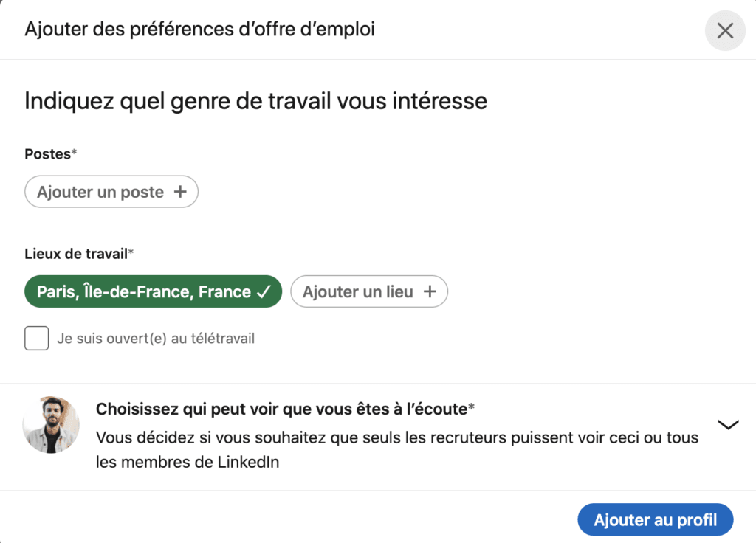
Task: Deselect the Paris, Île-de-France, France location
Action: click(x=154, y=291)
